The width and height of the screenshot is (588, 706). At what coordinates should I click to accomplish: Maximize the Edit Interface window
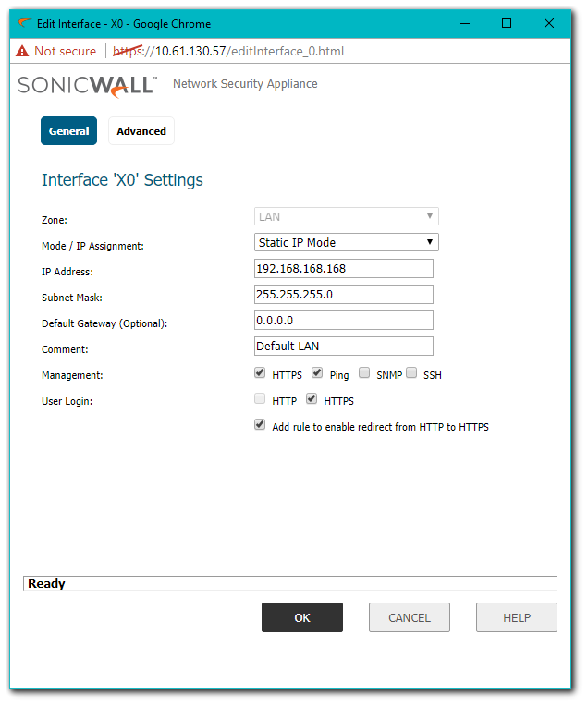506,23
